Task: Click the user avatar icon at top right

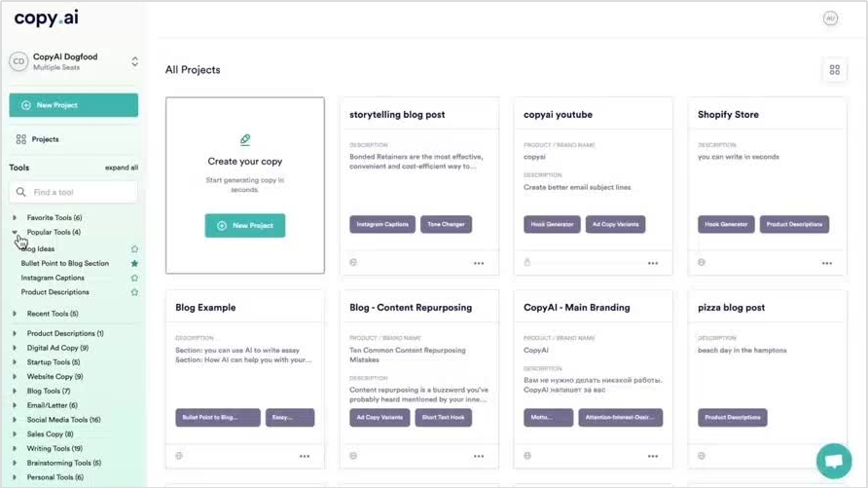Action: [830, 19]
